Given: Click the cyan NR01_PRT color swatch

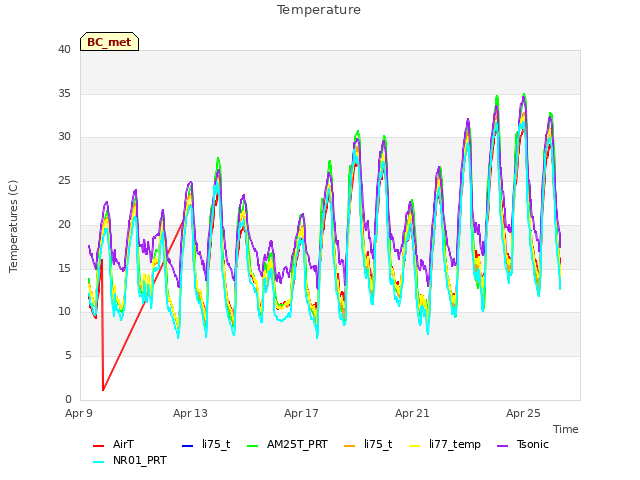Looking at the screenshot, I should 98,462.
